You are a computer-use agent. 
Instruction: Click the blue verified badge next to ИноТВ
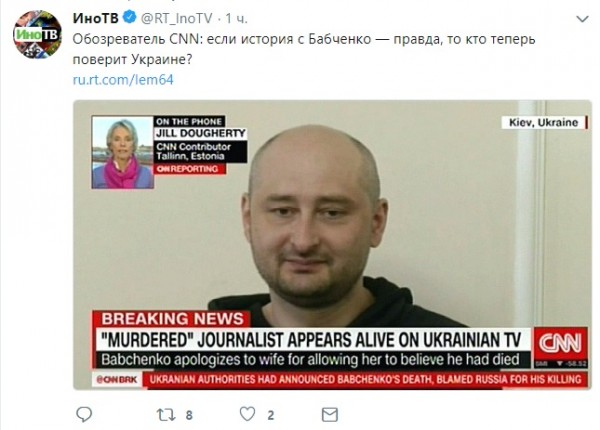(130, 17)
